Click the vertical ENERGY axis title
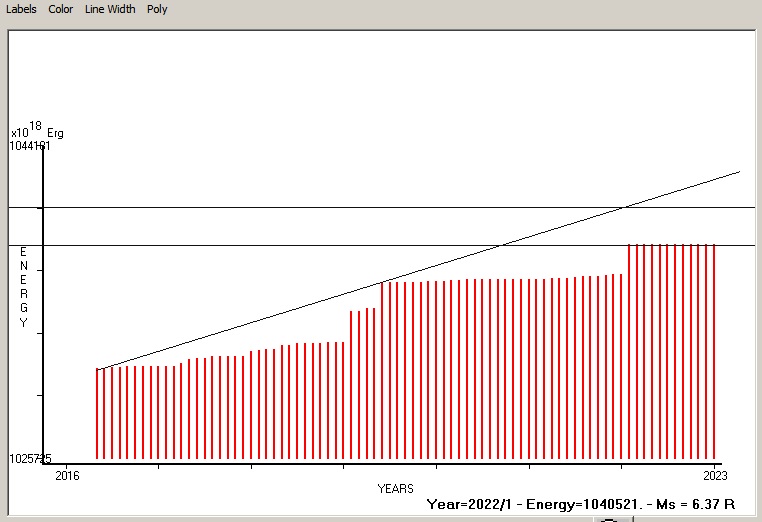The image size is (762, 522). click(x=24, y=286)
